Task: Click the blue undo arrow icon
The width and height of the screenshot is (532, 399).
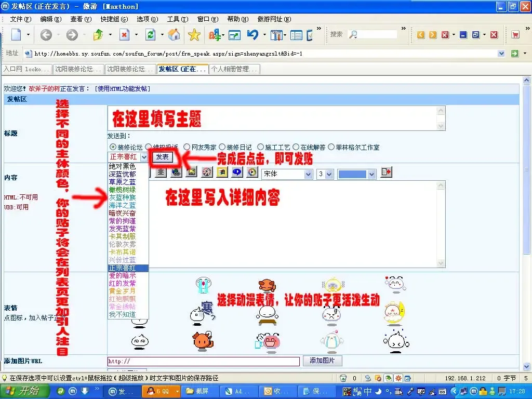Action: click(253, 35)
